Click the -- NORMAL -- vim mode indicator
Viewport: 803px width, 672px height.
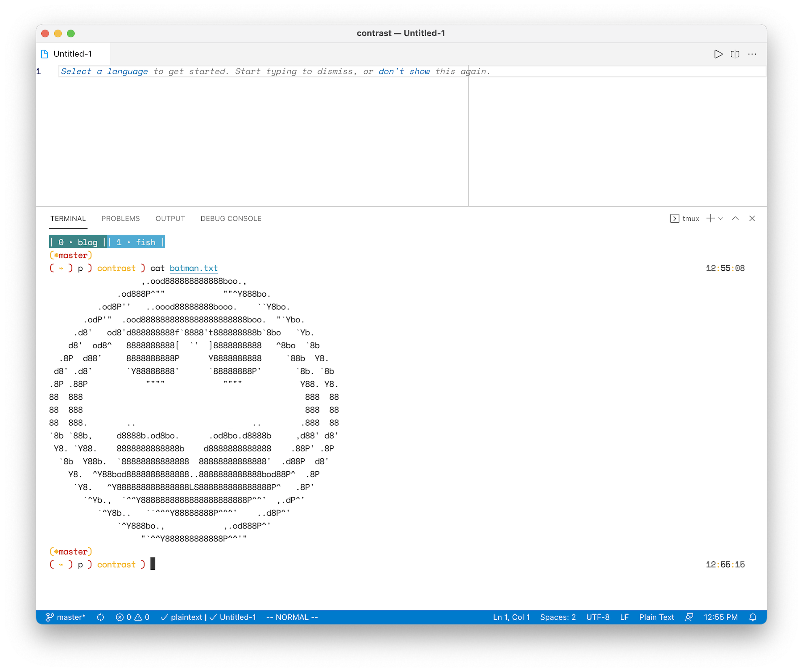point(292,617)
